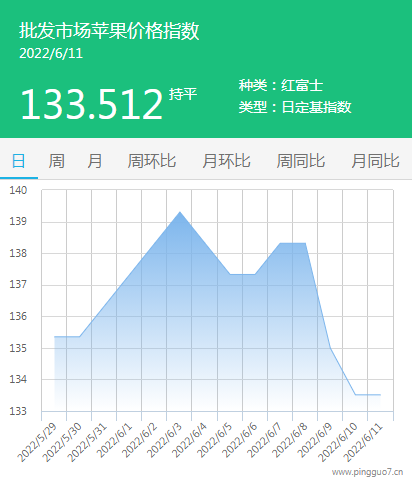
Task: Click the 2022/6/3 peak point on chart
Action: tap(180, 212)
